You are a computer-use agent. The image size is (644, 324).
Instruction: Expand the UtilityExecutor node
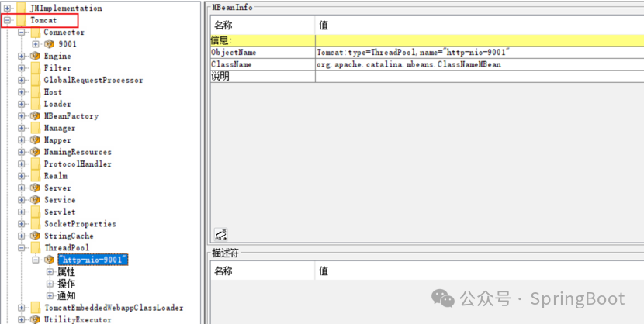coord(22,319)
